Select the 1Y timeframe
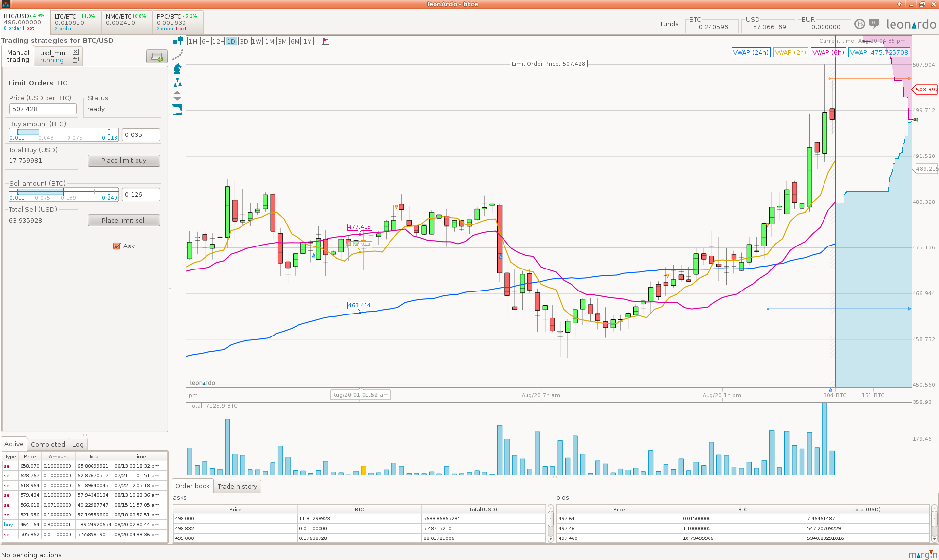 click(308, 41)
